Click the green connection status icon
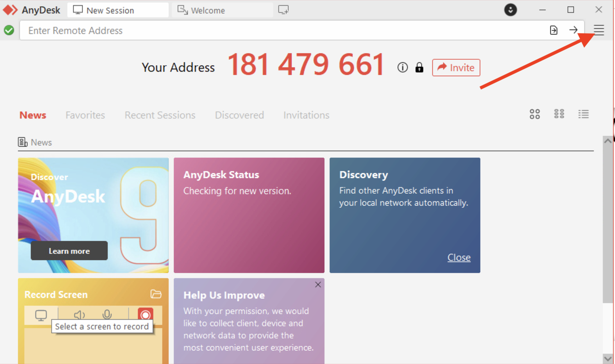Viewport: 615px width, 364px height. pos(9,30)
